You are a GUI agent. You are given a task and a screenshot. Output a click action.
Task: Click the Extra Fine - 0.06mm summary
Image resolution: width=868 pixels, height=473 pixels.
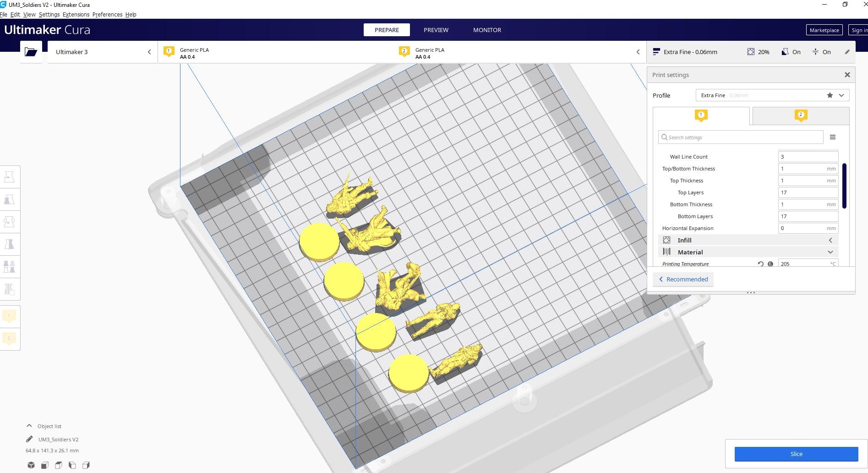tap(690, 52)
